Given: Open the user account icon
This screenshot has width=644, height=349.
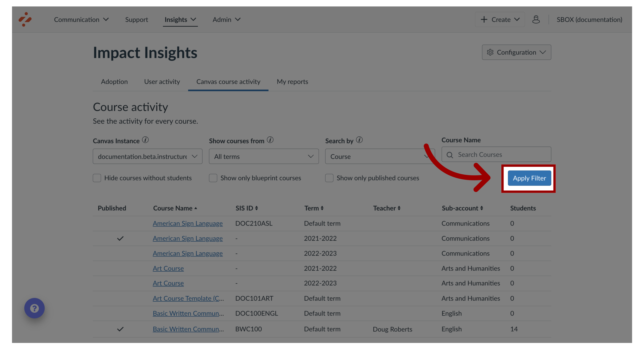Looking at the screenshot, I should (x=536, y=19).
